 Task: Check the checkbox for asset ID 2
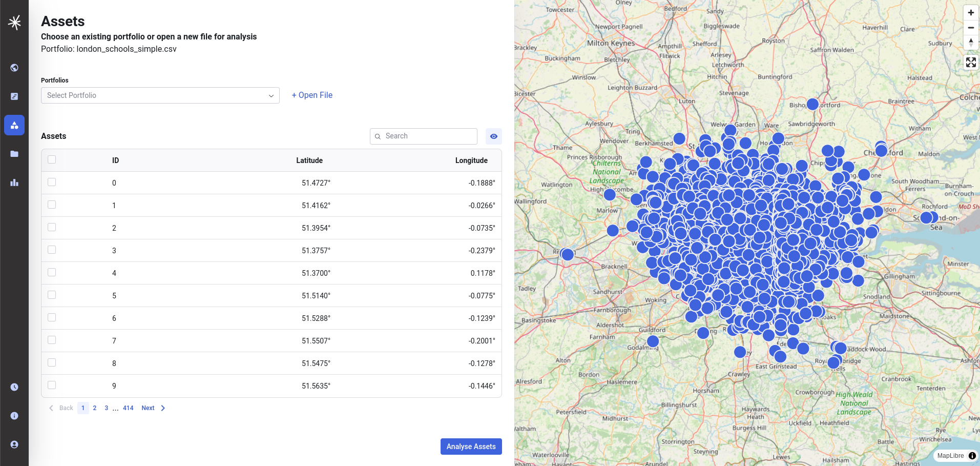52,227
